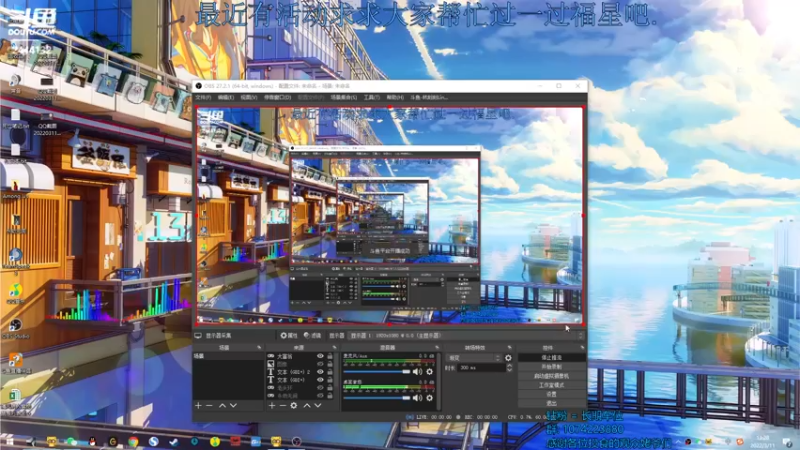Click the 滤镜 filters button
The image size is (800, 450).
pyautogui.click(x=312, y=336)
